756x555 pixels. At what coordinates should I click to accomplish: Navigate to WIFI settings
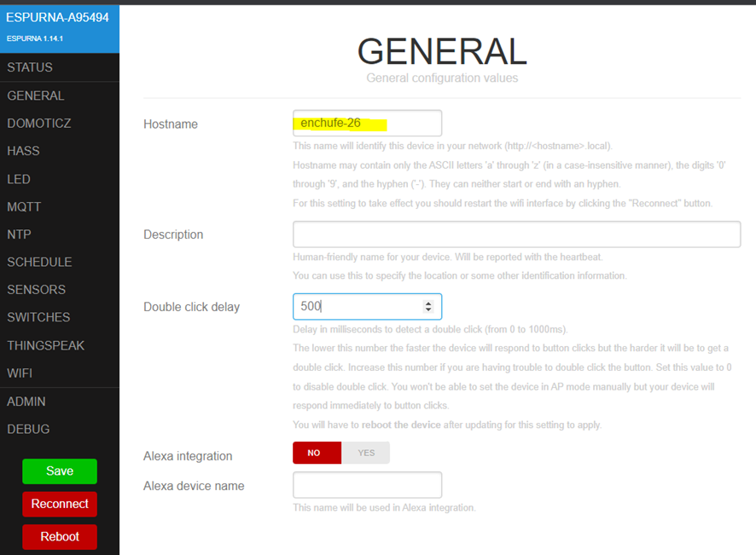point(20,373)
